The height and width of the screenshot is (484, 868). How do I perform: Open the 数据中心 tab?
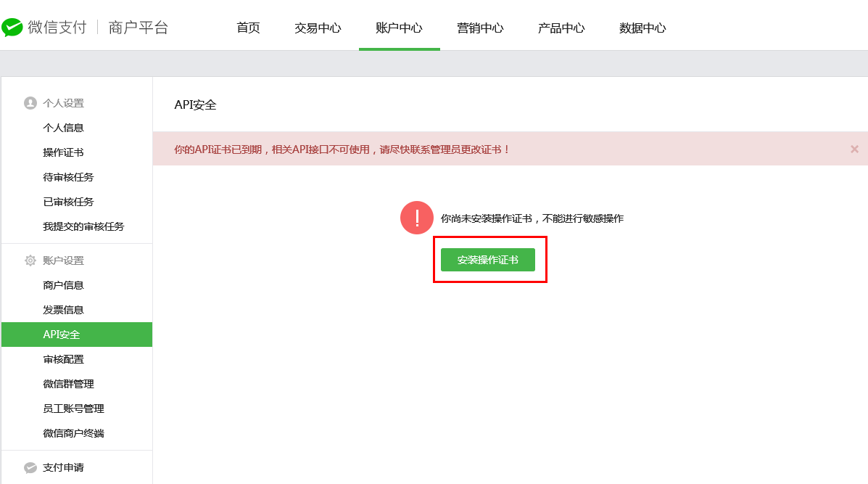(642, 28)
